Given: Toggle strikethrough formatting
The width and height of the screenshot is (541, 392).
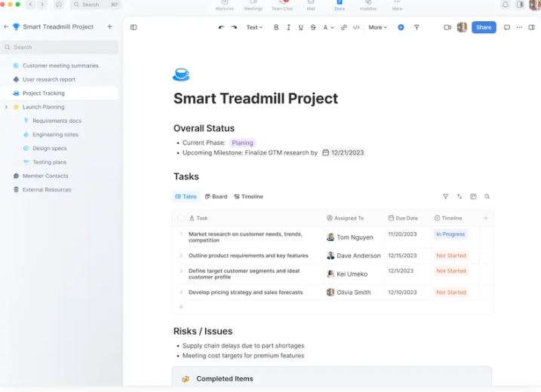Looking at the screenshot, I should coord(313,27).
